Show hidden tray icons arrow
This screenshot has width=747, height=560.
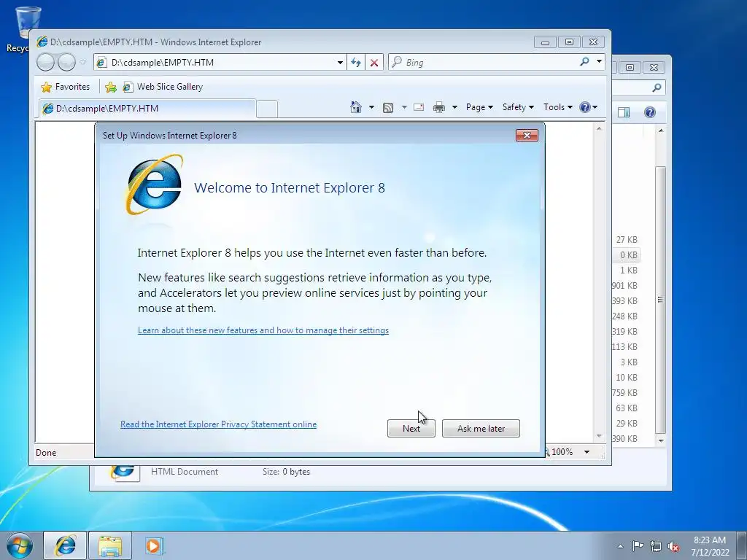click(x=620, y=546)
